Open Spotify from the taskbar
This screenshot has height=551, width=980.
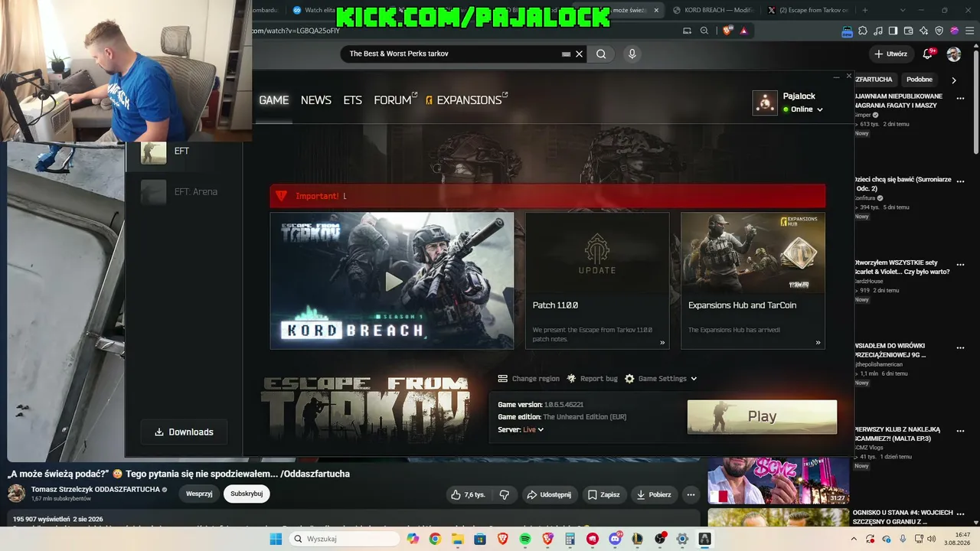click(525, 539)
